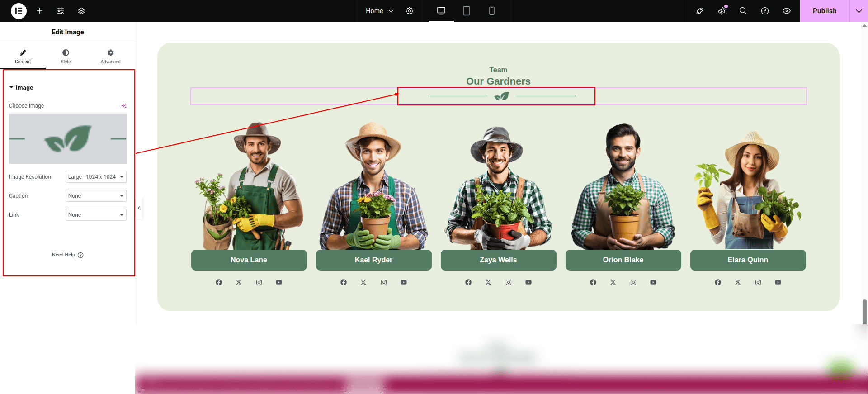868x394 pixels.
Task: Click the Kael Ryder photo
Action: pyautogui.click(x=374, y=185)
